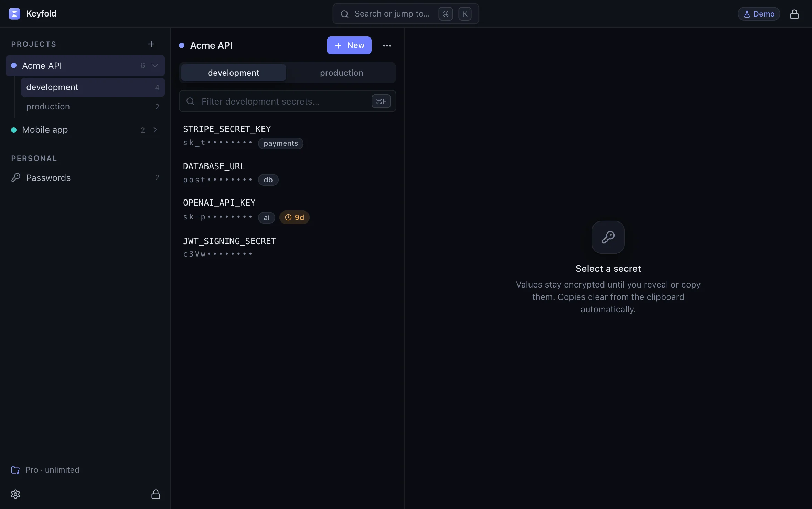Open settings with gear icon
Viewport: 812px width, 509px height.
pyautogui.click(x=15, y=494)
